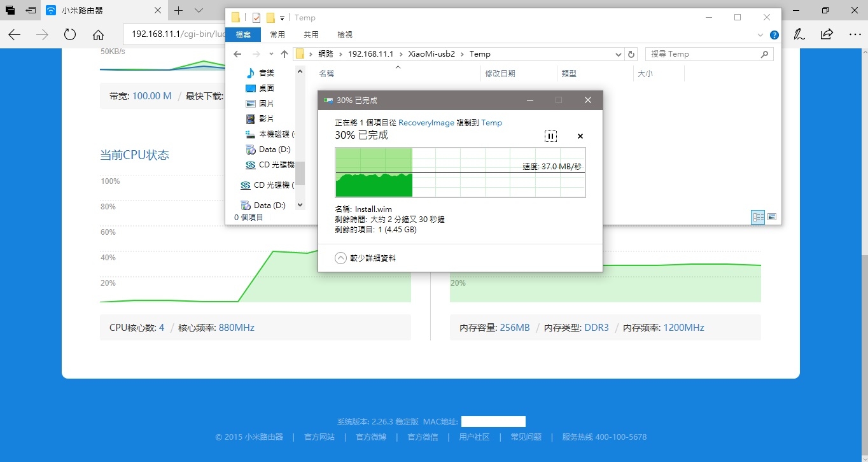
Task: Open quick access toolbar customize dropdown
Action: click(x=282, y=18)
